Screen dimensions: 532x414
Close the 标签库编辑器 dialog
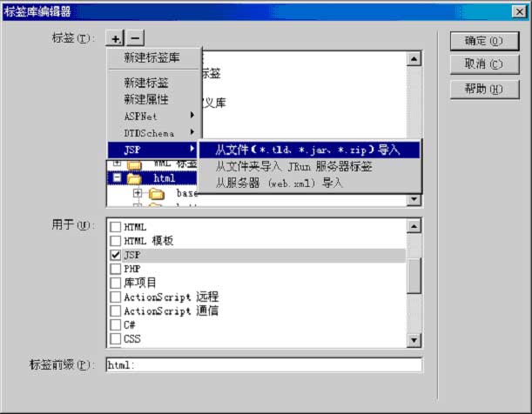click(520, 12)
